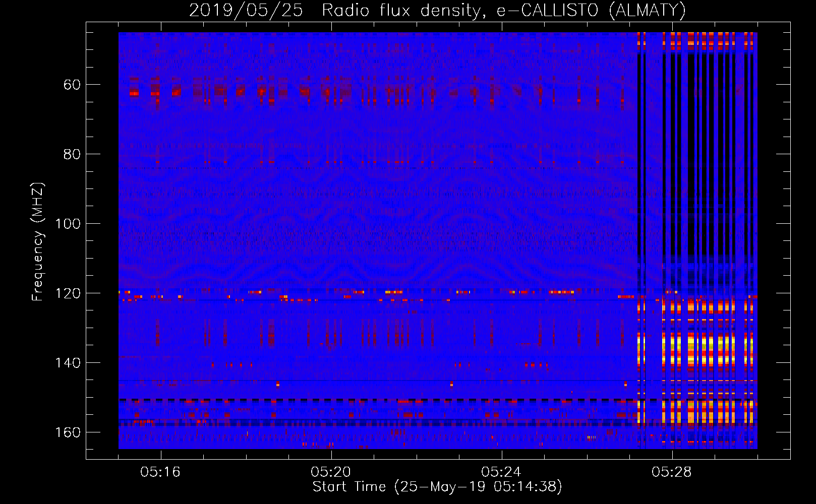This screenshot has width=816, height=504.
Task: Click the 140 frequency tick label
Action: [x=68, y=363]
